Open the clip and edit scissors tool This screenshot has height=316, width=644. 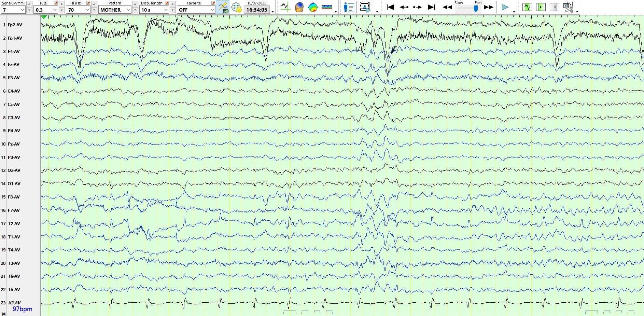click(568, 7)
